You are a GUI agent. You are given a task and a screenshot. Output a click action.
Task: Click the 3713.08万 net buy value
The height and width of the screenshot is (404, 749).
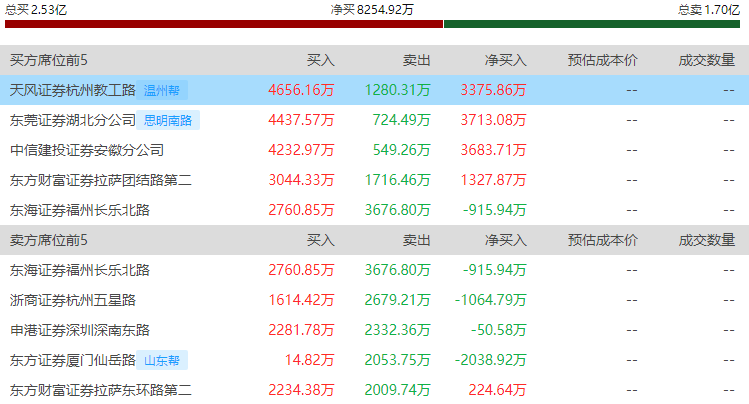493,120
